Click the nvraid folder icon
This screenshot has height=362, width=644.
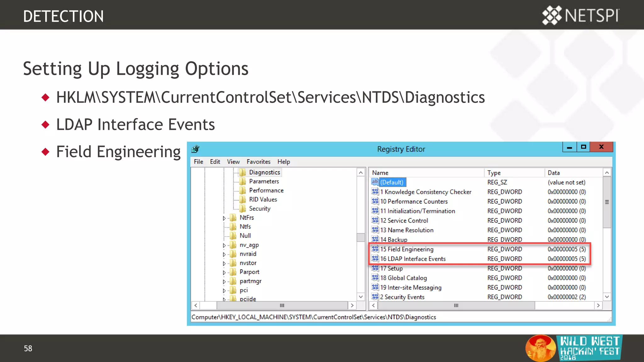233,254
